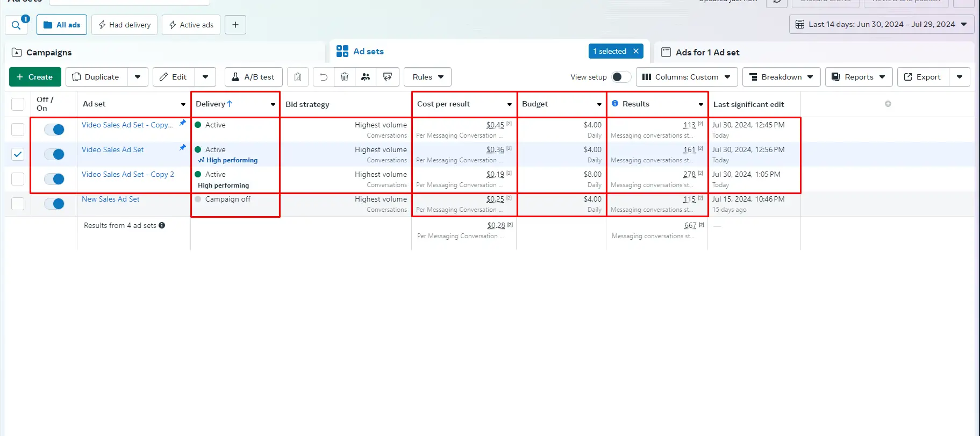
Task: Open the audience people icon in toolbar
Action: pos(366,77)
